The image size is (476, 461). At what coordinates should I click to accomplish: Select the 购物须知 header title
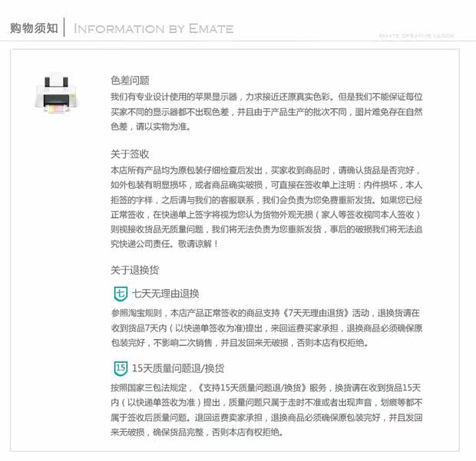(x=34, y=28)
